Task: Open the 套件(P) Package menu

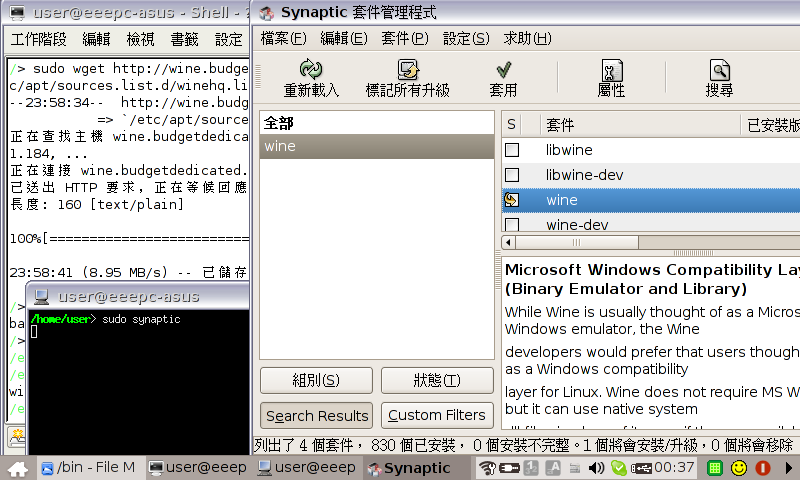Action: (405, 38)
